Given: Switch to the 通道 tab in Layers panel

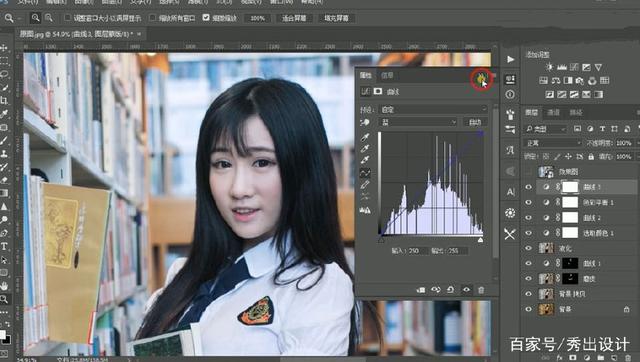Looking at the screenshot, I should click(x=553, y=113).
